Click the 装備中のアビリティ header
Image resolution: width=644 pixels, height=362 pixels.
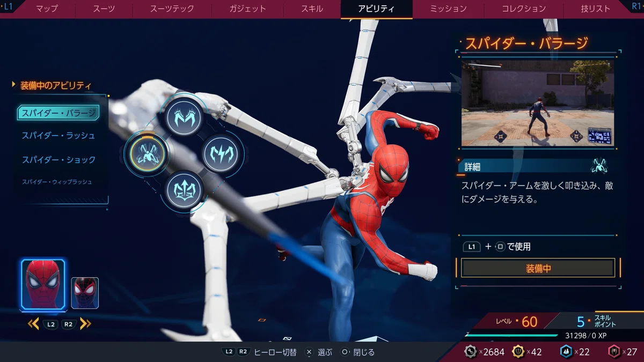coord(56,85)
